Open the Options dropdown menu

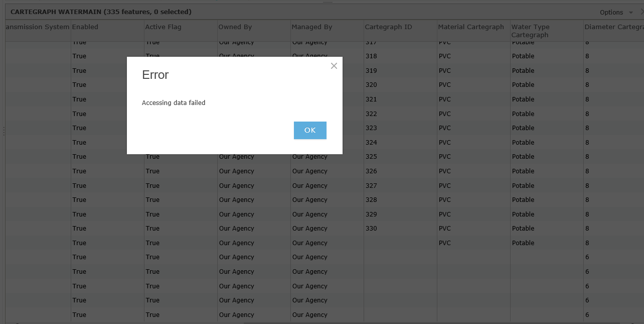pos(611,12)
